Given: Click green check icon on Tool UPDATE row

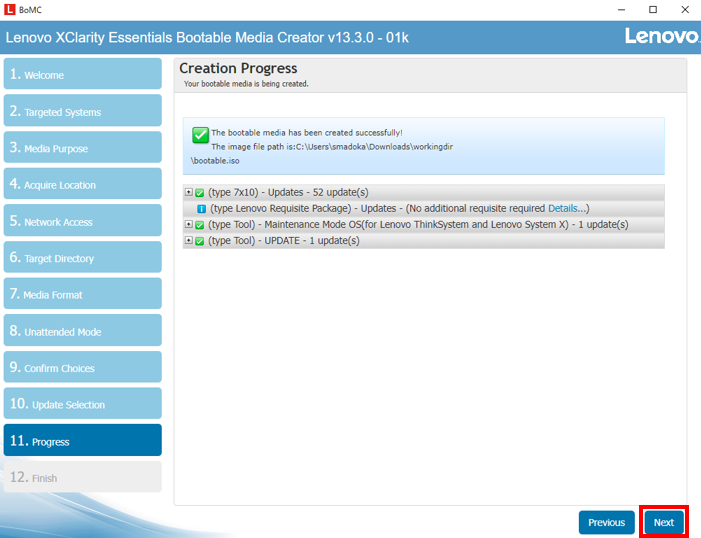Looking at the screenshot, I should [200, 241].
